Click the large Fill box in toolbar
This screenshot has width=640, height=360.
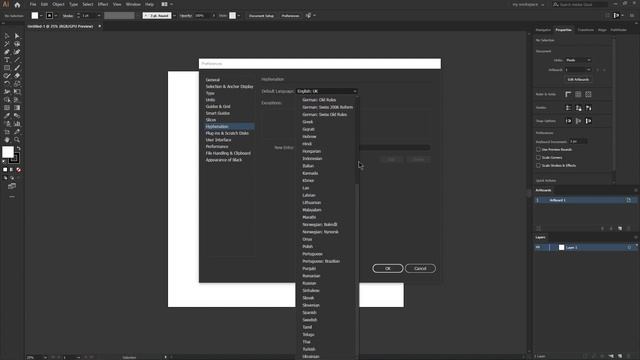click(8, 152)
